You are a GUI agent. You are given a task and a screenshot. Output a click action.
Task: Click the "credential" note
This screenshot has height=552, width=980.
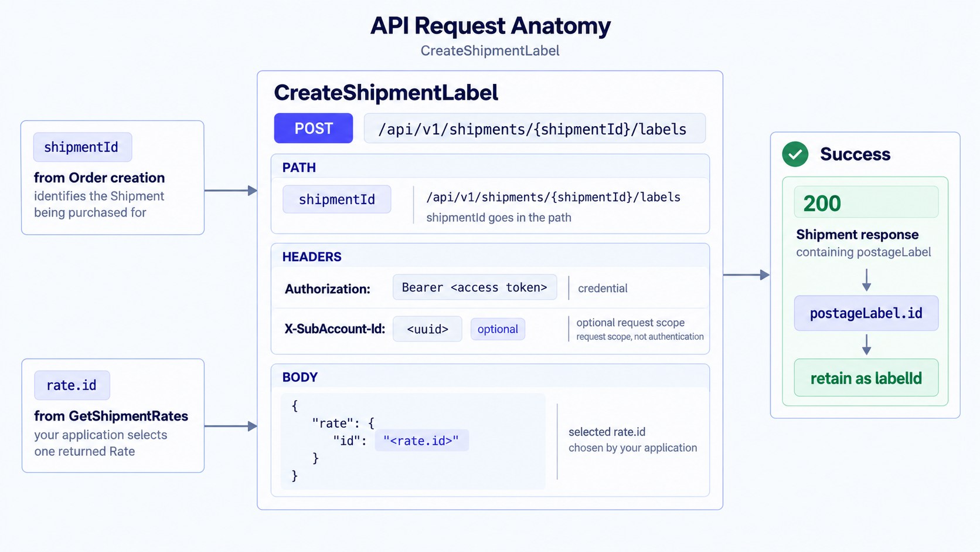[603, 288]
